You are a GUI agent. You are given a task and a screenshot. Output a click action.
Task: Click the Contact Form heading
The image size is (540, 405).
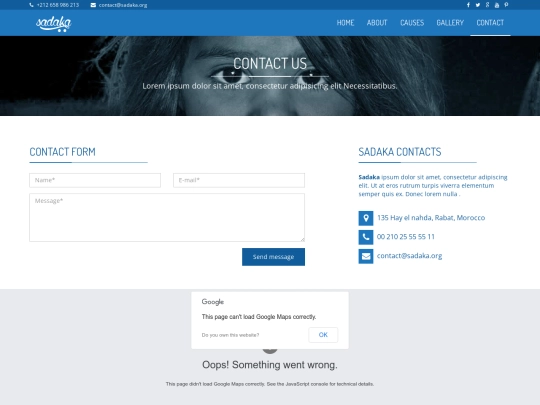[62, 152]
